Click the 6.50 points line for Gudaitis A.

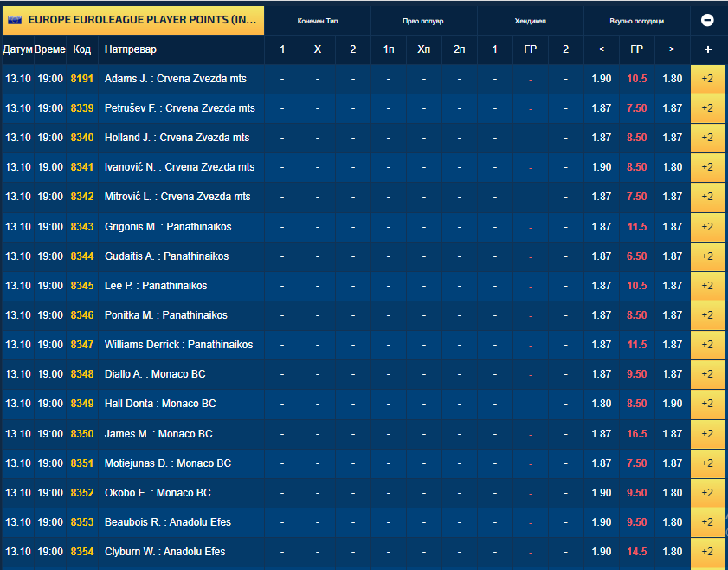[x=636, y=256]
